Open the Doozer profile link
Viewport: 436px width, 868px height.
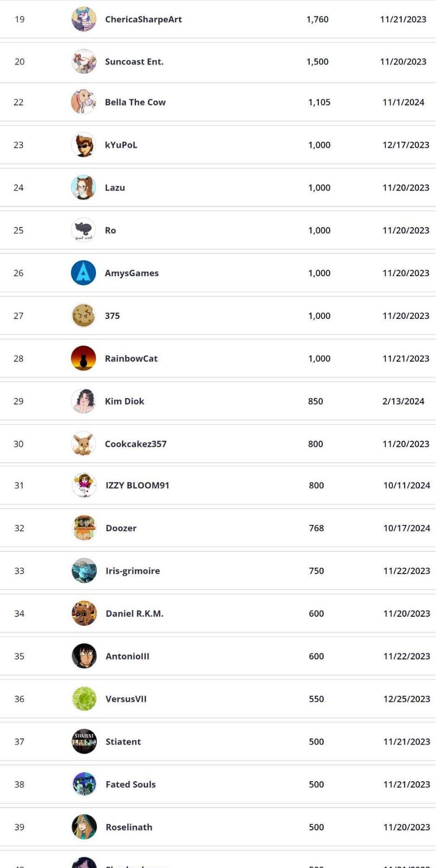[121, 528]
